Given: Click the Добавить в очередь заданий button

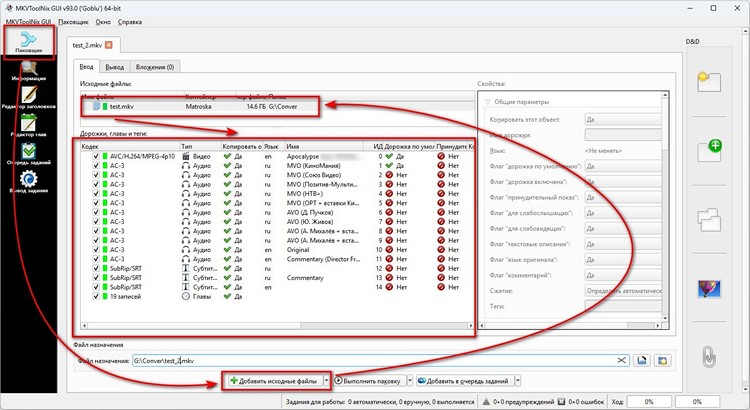Looking at the screenshot, I should tap(464, 381).
